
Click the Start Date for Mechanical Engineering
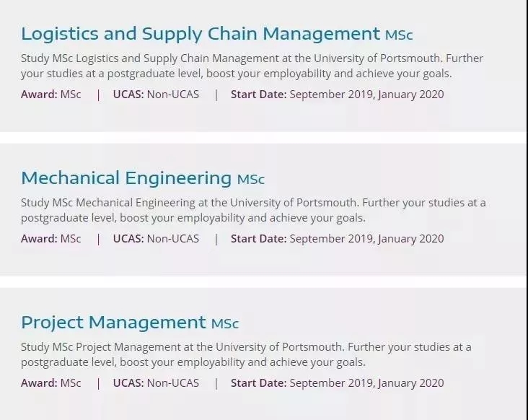[337, 239]
